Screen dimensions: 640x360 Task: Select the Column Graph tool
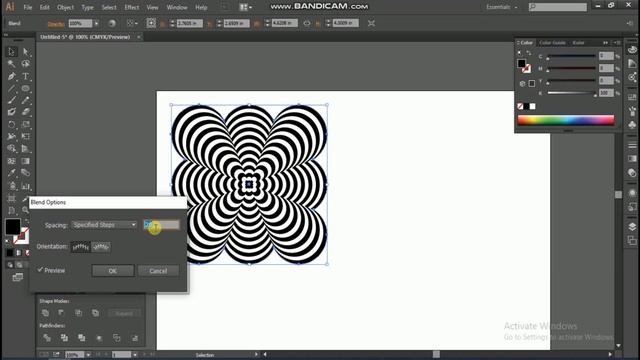[x=25, y=186]
